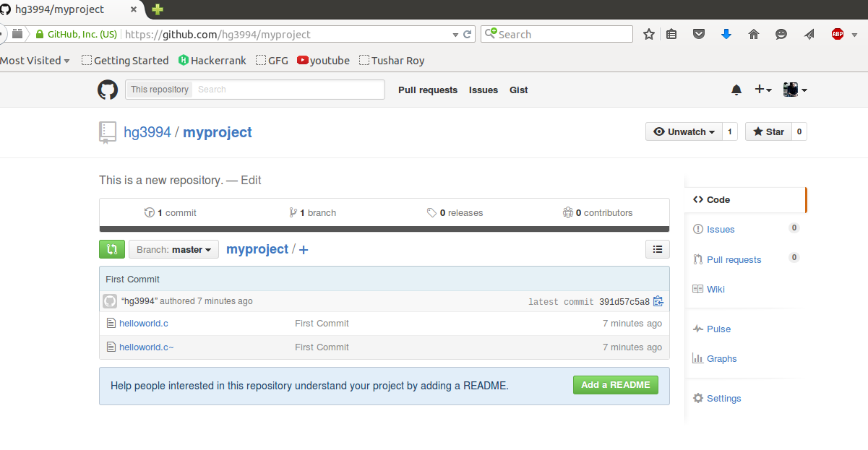Copy commit SHA with clipboard icon
This screenshot has width=868, height=450.
coord(658,301)
